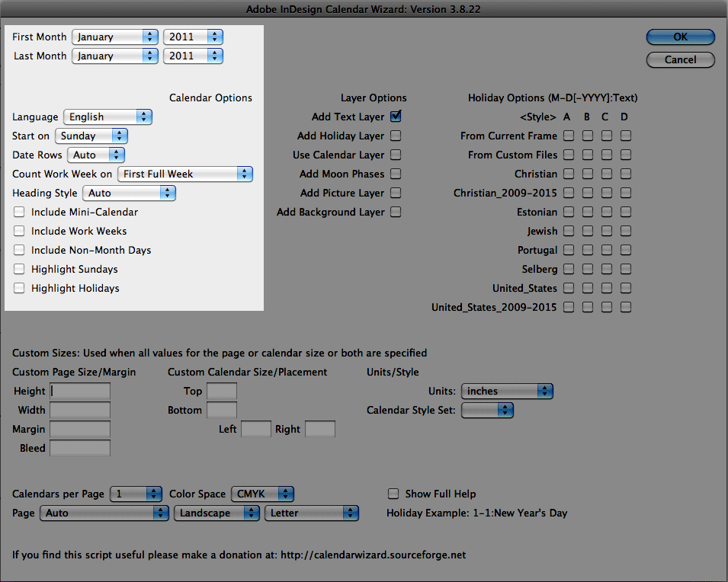
Task: Expand the Language dropdown set to English
Action: coord(107,117)
